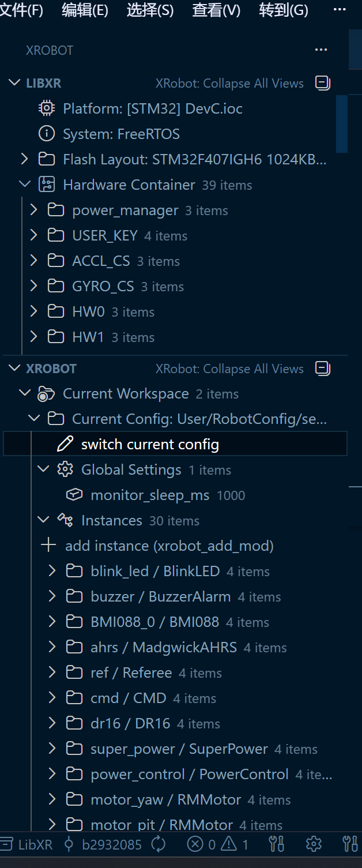362x868 pixels.
Task: Click the Instances node icon
Action: [x=66, y=520]
